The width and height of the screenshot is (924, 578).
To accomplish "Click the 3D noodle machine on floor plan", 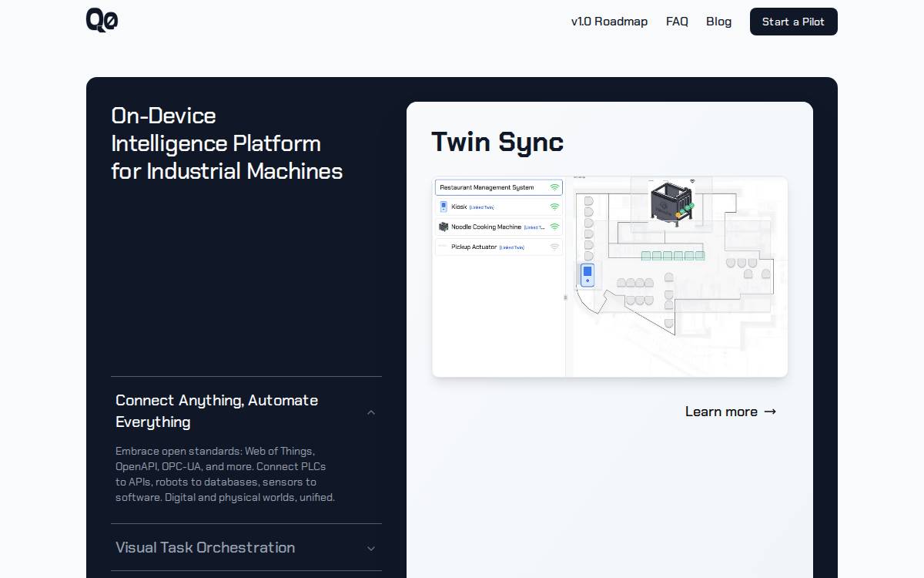I will [671, 203].
